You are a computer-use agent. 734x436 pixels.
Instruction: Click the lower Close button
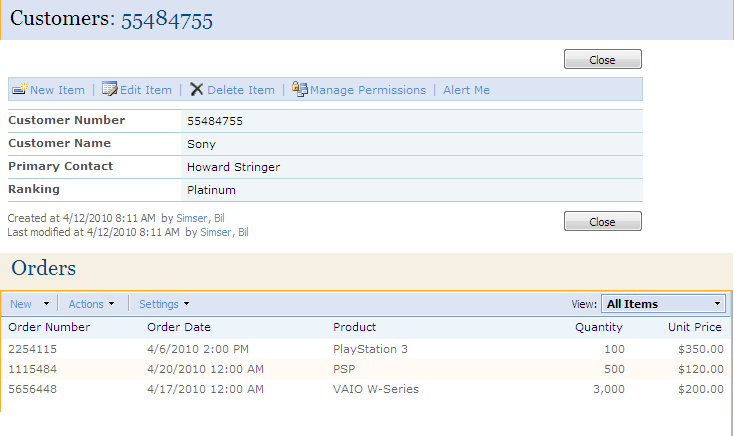(x=602, y=221)
